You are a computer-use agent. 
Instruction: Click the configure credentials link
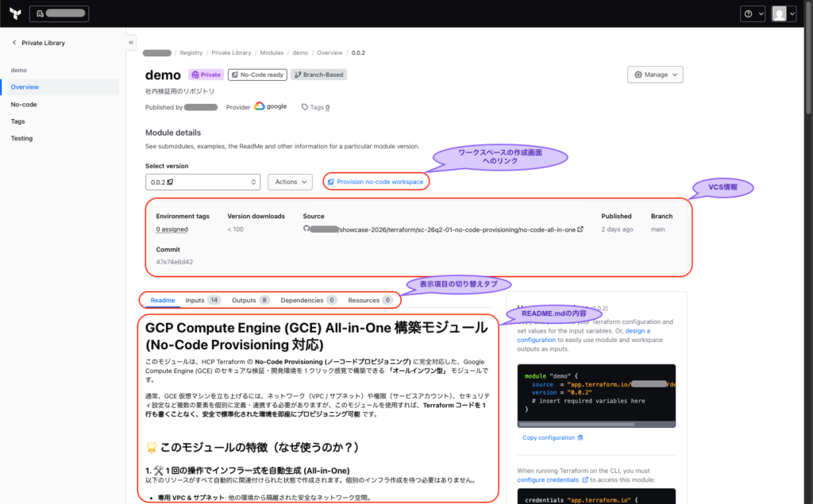[553, 479]
